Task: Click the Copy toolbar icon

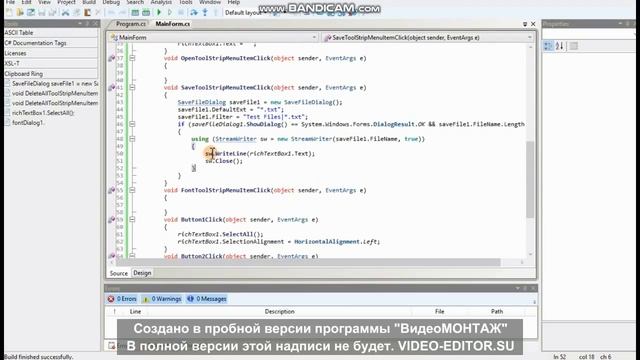Action: pyautogui.click(x=76, y=13)
